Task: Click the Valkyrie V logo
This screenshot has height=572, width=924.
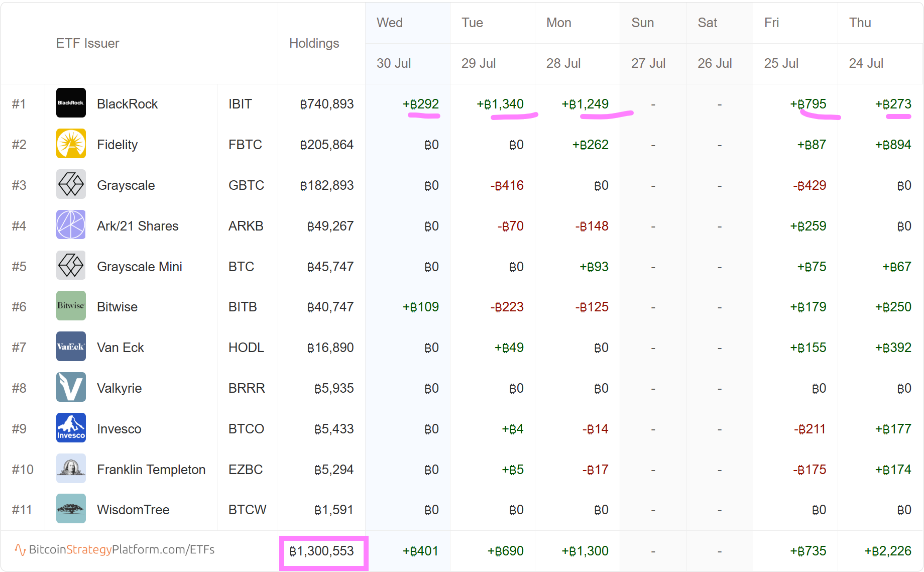Action: pyautogui.click(x=71, y=387)
